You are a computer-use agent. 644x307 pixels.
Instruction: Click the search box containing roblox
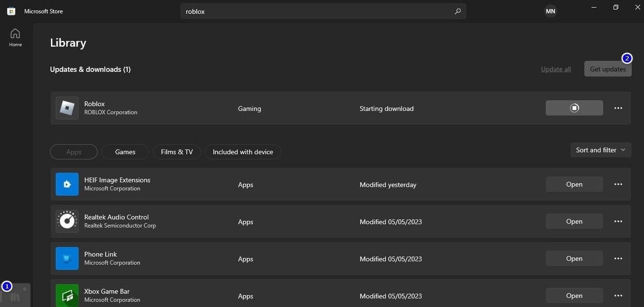323,11
